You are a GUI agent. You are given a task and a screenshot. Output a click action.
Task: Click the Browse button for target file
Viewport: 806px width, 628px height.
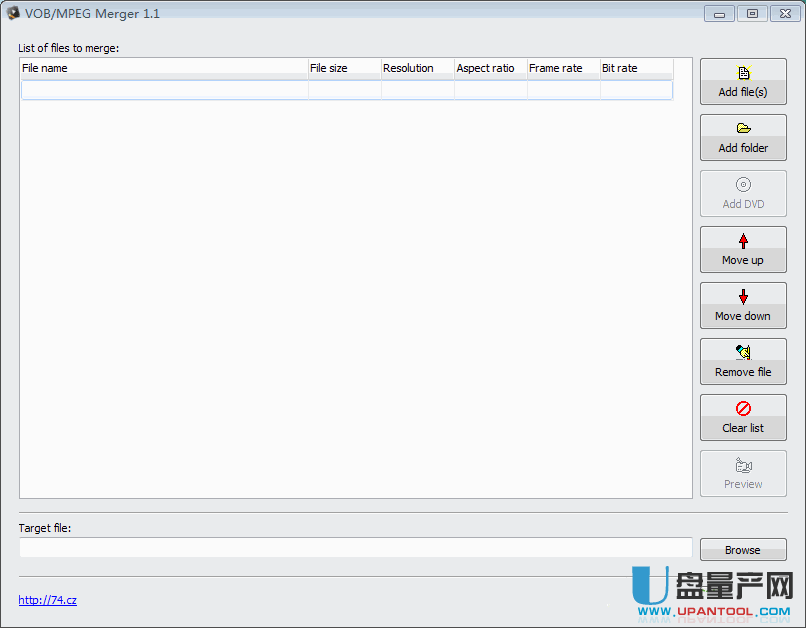743,549
